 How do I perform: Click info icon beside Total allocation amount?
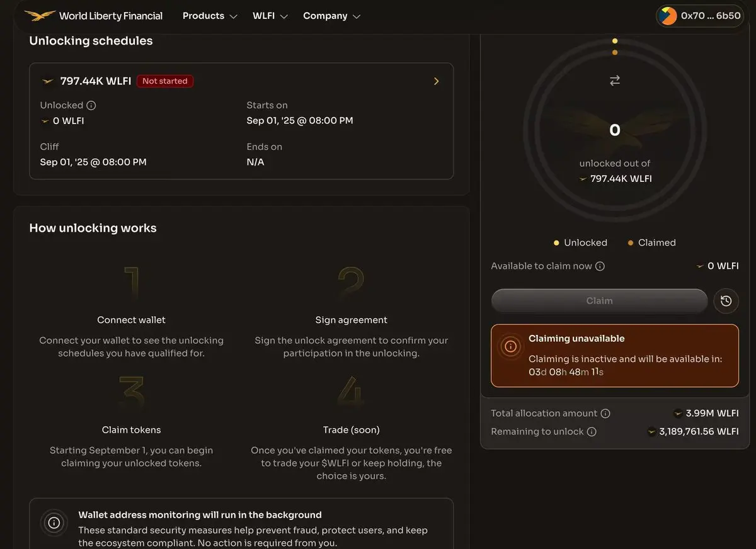[x=605, y=414]
